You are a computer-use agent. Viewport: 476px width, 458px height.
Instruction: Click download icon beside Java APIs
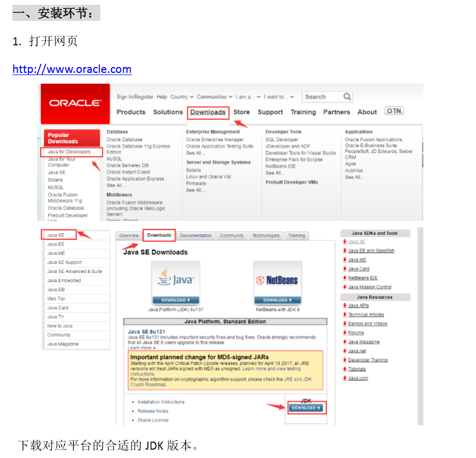[x=345, y=306]
